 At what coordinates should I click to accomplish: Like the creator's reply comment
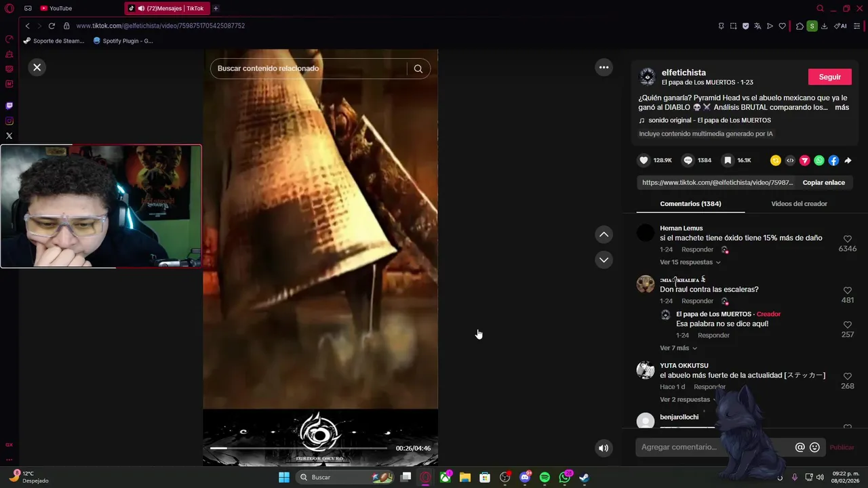tap(848, 325)
